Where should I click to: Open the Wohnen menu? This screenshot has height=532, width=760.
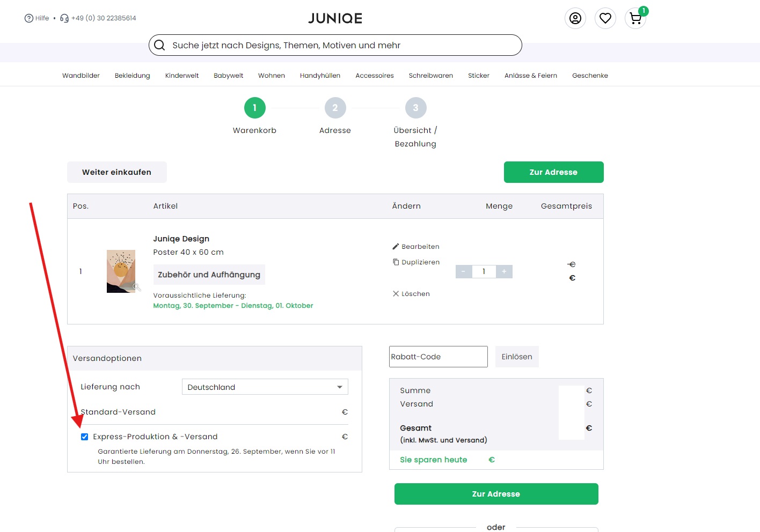272,76
